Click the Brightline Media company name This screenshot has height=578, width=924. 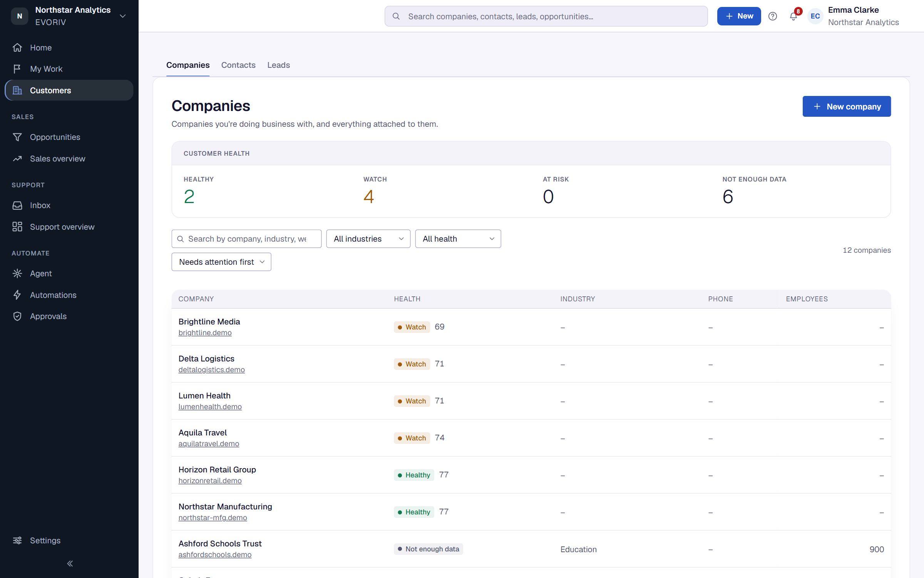tap(209, 322)
